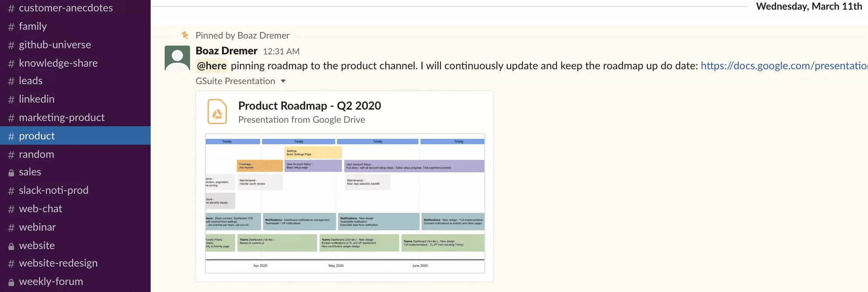Click the hash icon next to the random channel
868x292 pixels.
[x=11, y=154]
